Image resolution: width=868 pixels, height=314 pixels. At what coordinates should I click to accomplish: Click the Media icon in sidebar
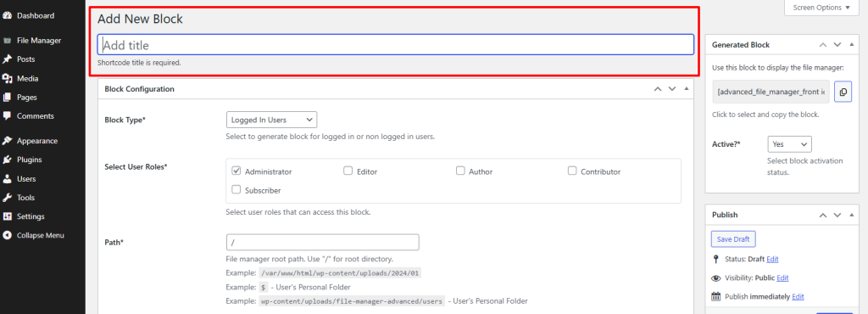coord(7,79)
